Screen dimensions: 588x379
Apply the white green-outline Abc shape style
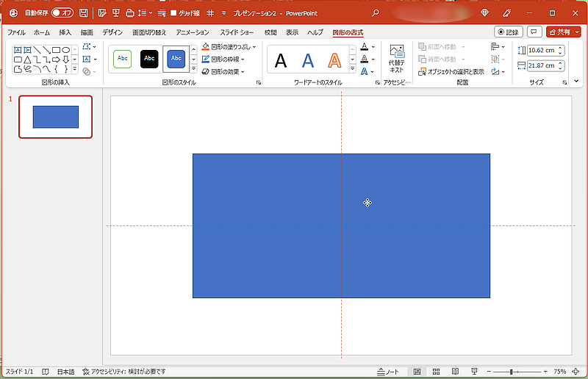click(x=122, y=59)
